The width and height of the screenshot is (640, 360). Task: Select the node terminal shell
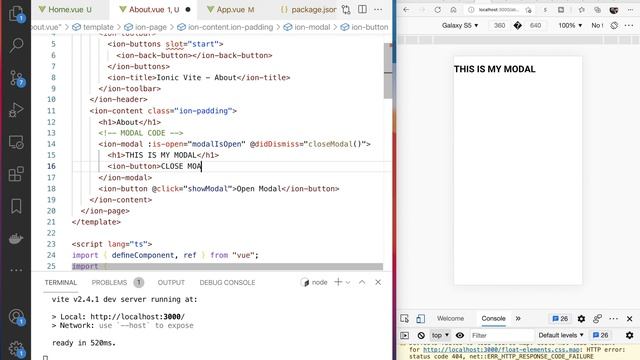(x=314, y=282)
